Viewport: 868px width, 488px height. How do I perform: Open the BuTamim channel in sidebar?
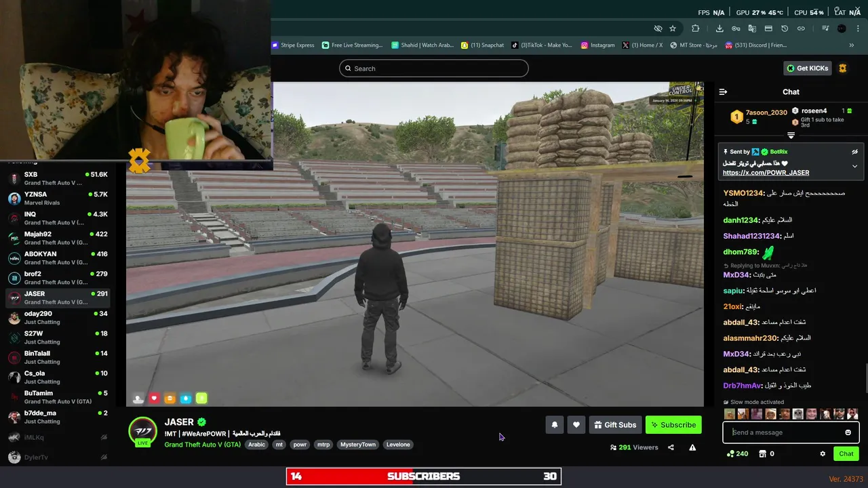point(58,397)
